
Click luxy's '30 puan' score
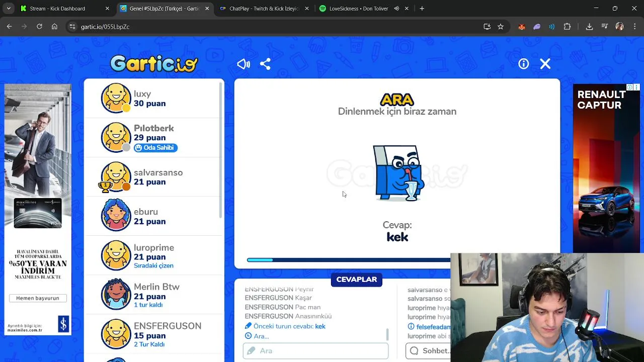[149, 104]
